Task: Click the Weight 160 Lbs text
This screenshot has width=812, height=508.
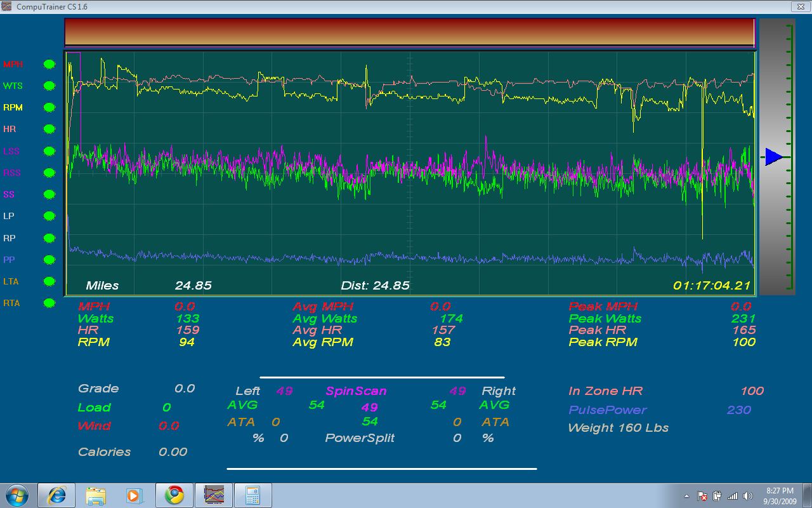Action: (619, 428)
